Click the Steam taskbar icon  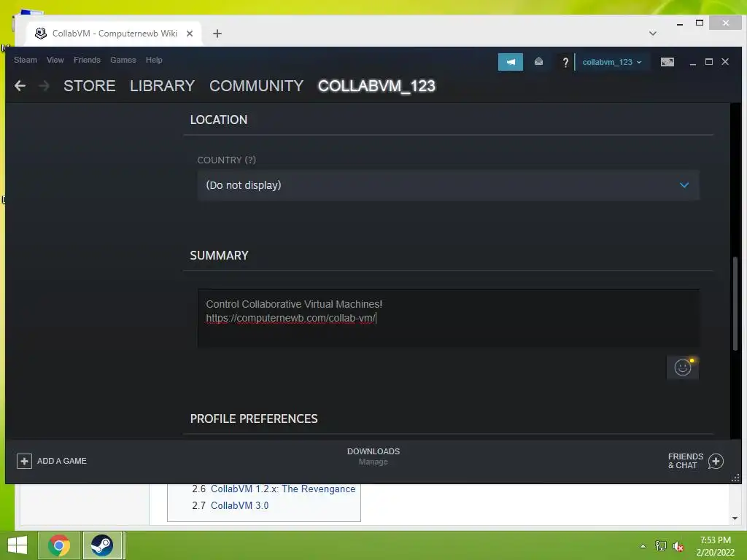[x=102, y=545]
